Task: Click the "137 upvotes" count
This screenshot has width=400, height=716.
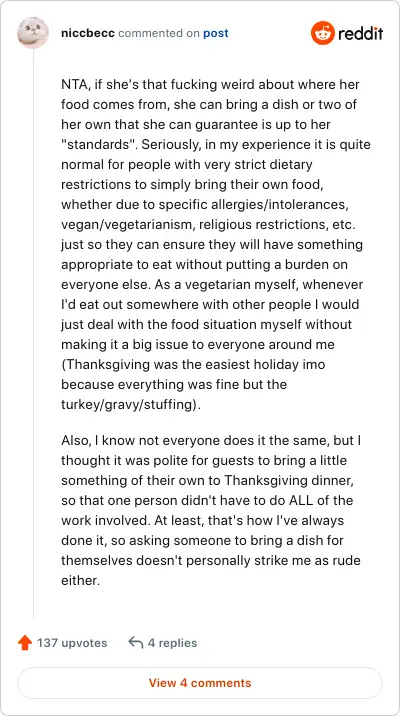Action: (72, 643)
